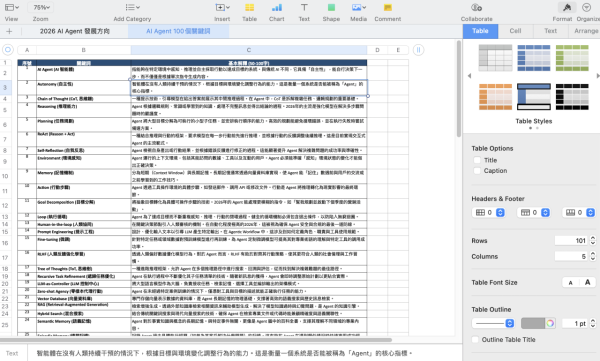600x361 pixels.
Task: Toggle the Format inspector icon
Action: tap(567, 7)
